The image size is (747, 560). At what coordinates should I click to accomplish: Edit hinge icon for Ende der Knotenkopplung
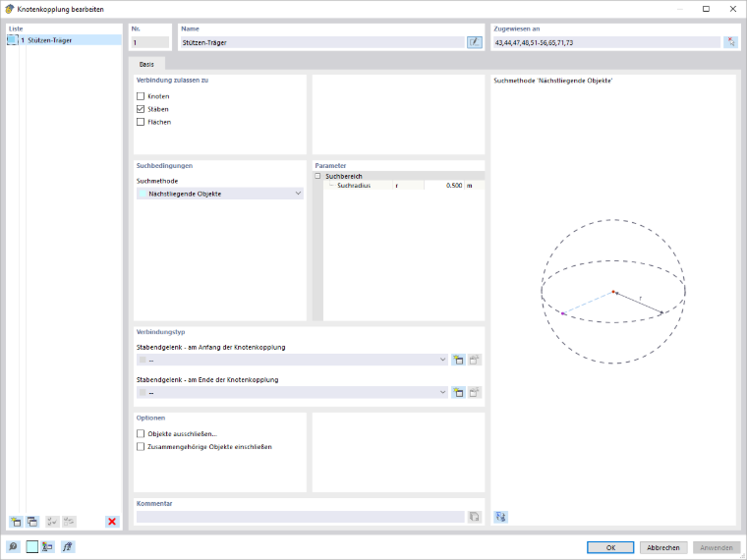pyautogui.click(x=475, y=392)
